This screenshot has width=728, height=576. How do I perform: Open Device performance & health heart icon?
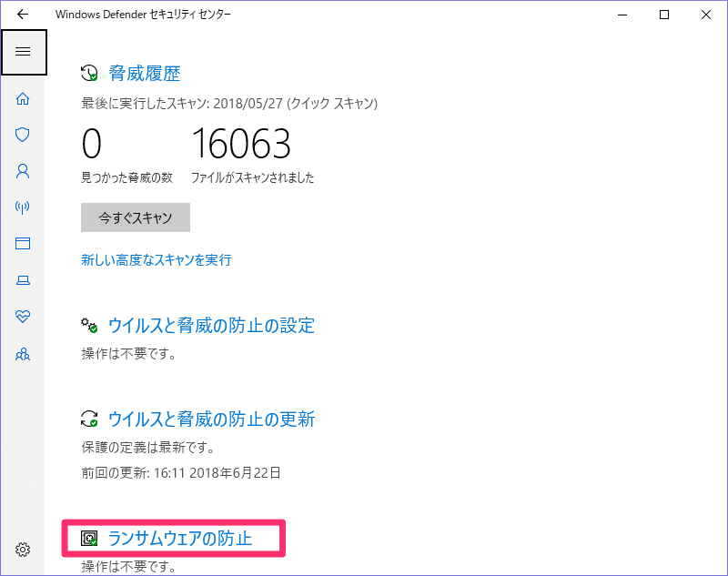[x=23, y=317]
